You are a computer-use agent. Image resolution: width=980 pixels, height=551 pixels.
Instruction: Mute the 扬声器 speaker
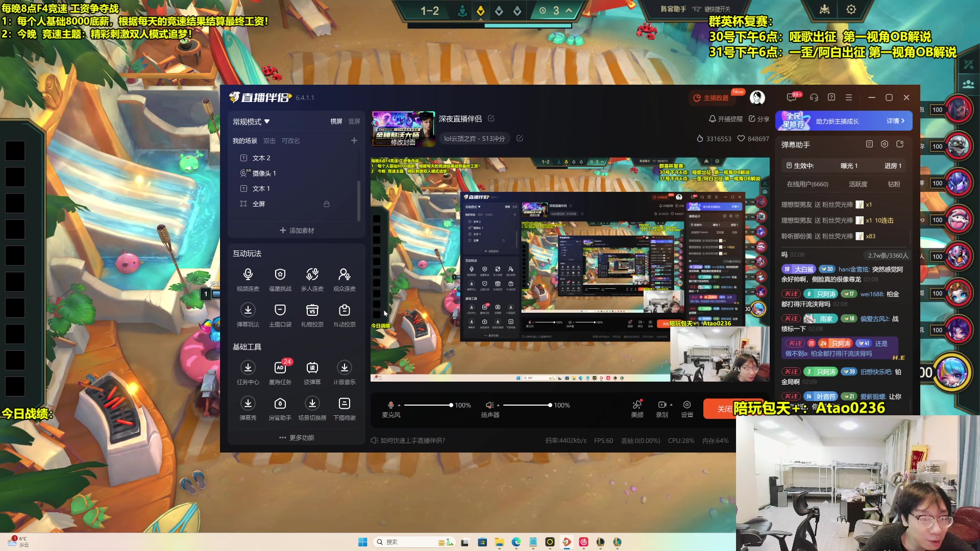click(489, 405)
